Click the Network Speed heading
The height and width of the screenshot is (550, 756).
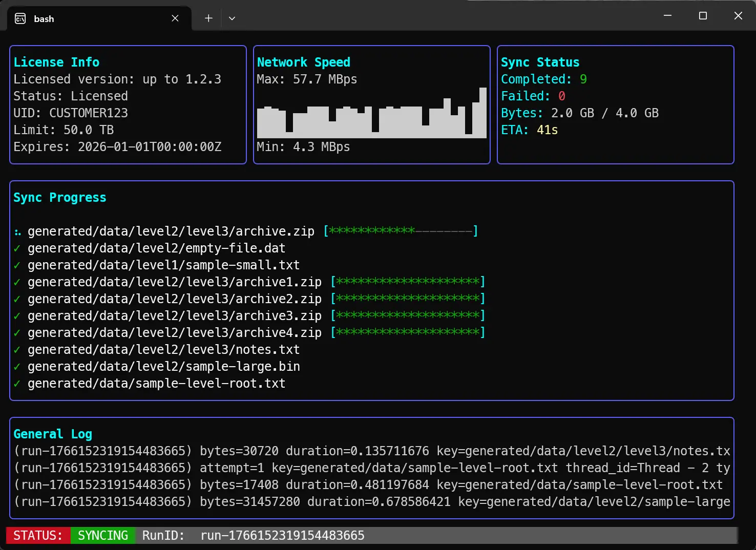304,62
